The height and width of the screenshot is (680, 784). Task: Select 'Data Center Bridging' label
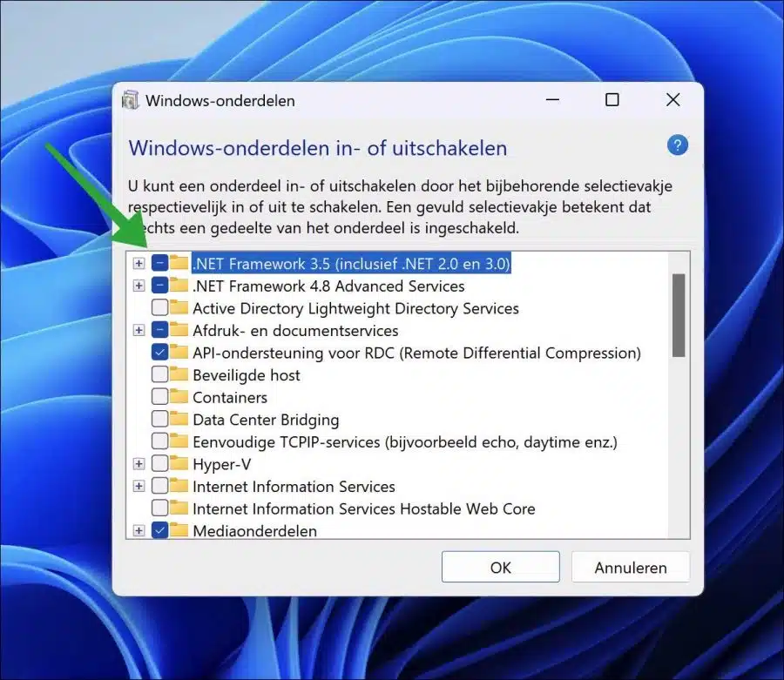(266, 420)
